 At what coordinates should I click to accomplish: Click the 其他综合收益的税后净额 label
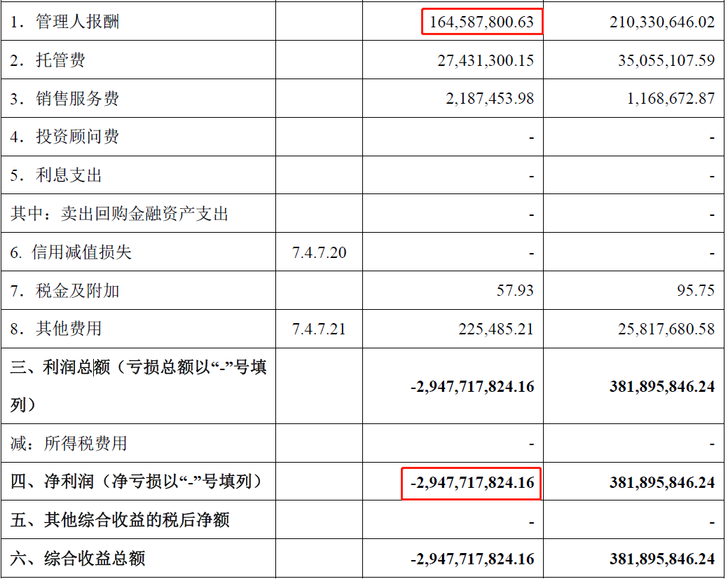pyautogui.click(x=120, y=520)
